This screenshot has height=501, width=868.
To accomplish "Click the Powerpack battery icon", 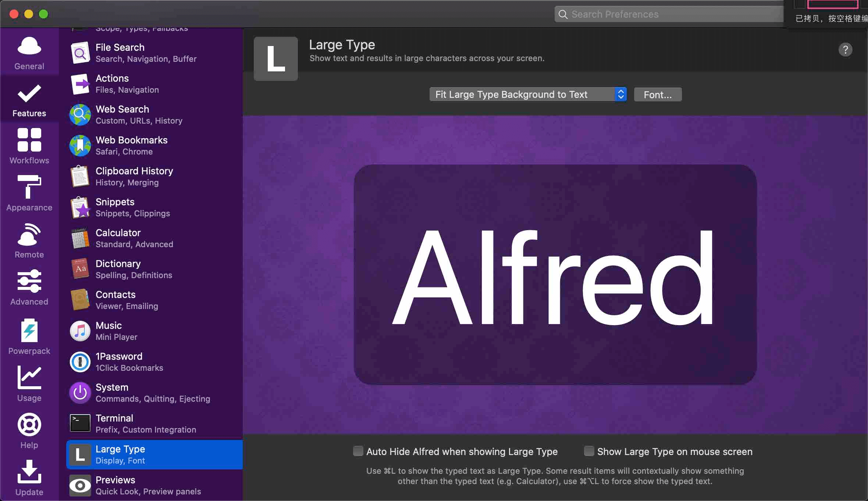I will 29,330.
